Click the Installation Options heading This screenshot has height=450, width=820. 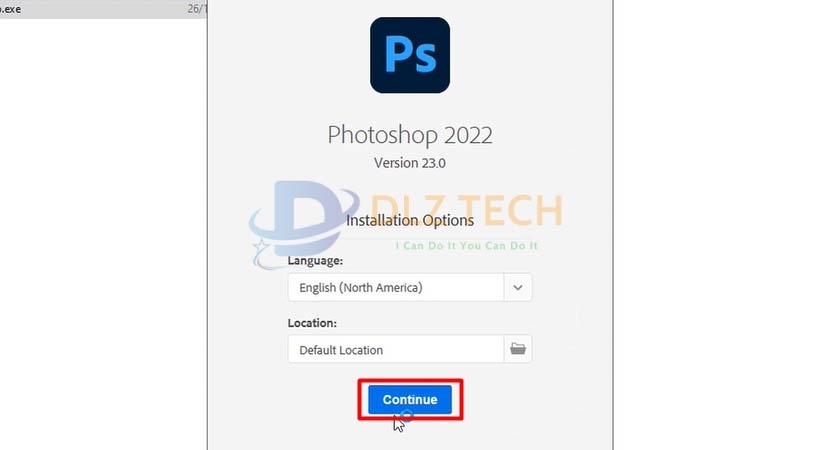pyautogui.click(x=410, y=220)
